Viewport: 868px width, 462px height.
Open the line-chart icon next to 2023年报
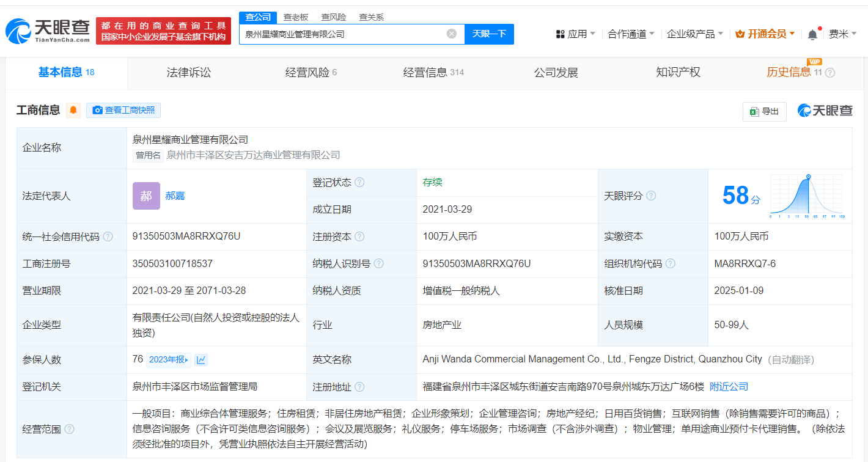click(x=202, y=359)
